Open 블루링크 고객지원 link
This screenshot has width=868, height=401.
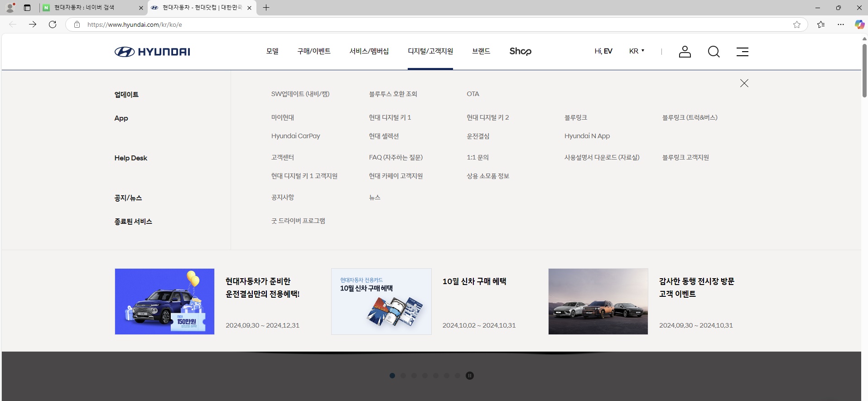click(x=686, y=157)
